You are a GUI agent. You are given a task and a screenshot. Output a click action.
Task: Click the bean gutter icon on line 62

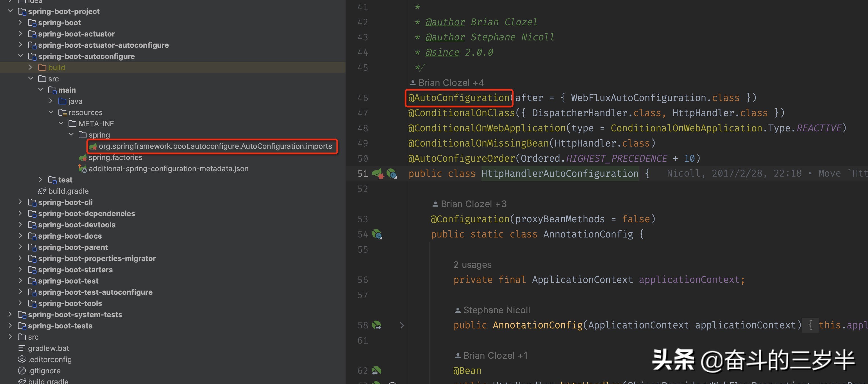pyautogui.click(x=376, y=371)
